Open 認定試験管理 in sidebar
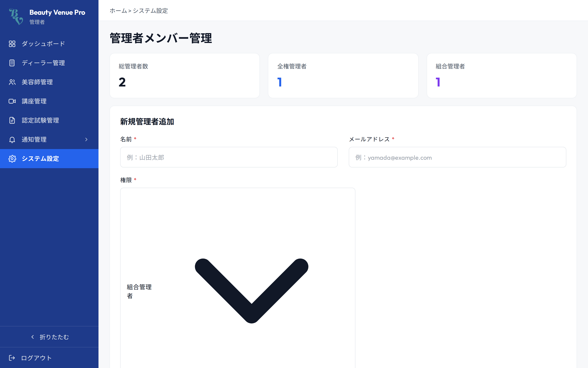This screenshot has height=368, width=588. (49, 120)
